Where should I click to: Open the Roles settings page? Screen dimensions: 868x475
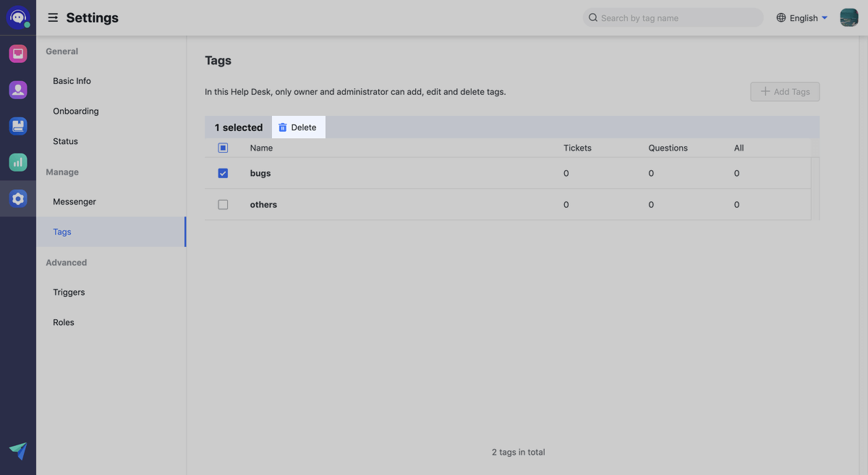coord(64,322)
